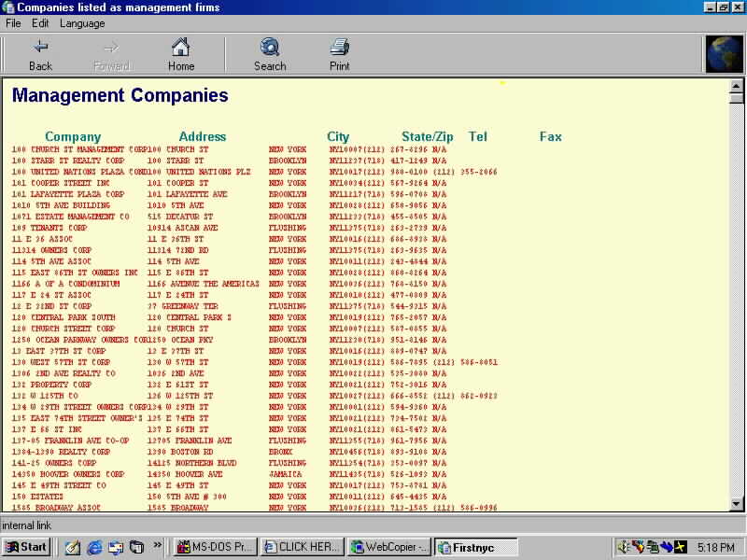Switch to the WebCopier taskbar button

(388, 547)
